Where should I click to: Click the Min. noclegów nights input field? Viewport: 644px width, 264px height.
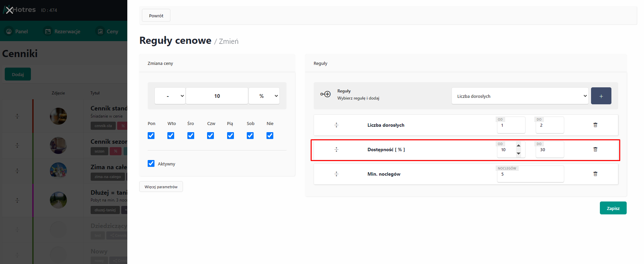(x=530, y=175)
